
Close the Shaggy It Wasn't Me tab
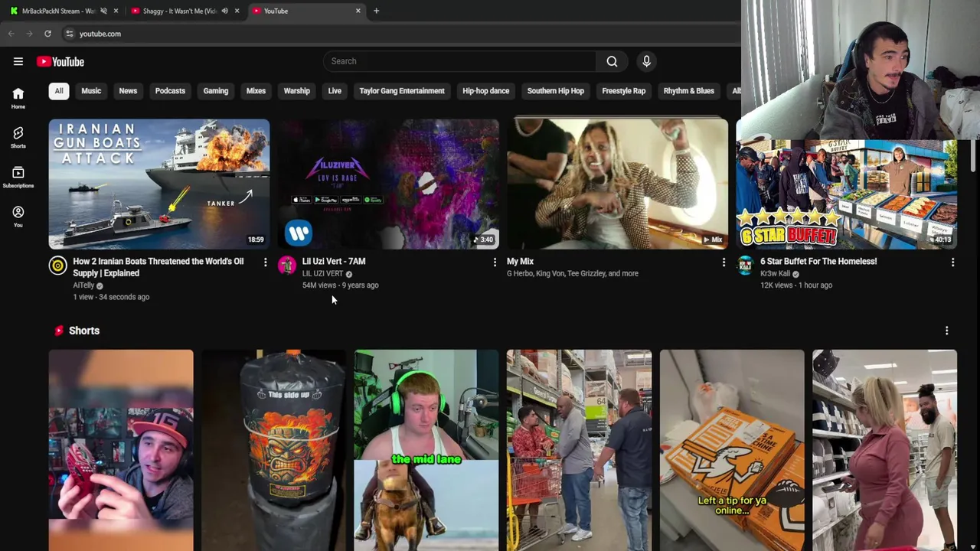click(x=237, y=11)
